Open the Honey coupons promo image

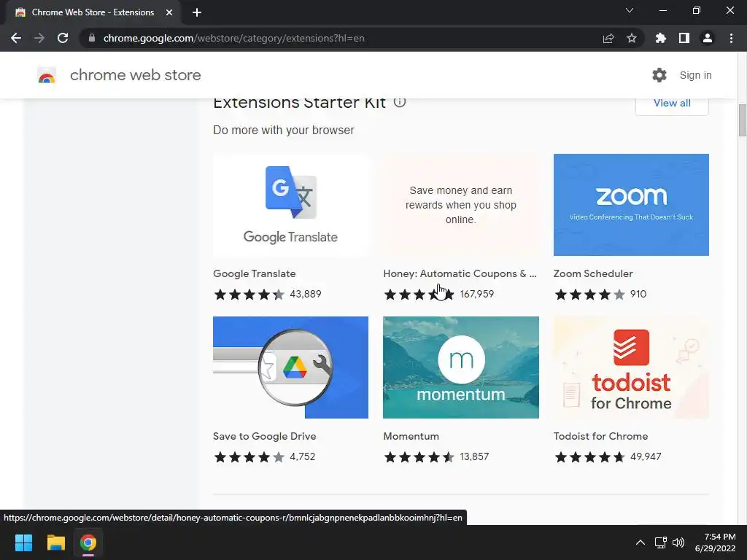[461, 205]
